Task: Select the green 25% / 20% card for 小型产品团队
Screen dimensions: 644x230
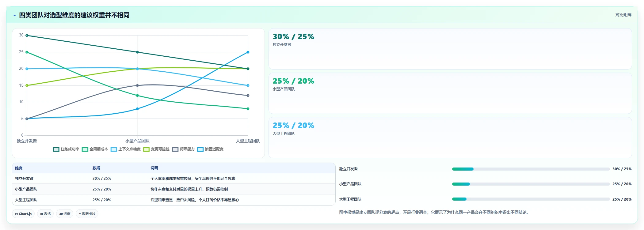Action: [450, 93]
